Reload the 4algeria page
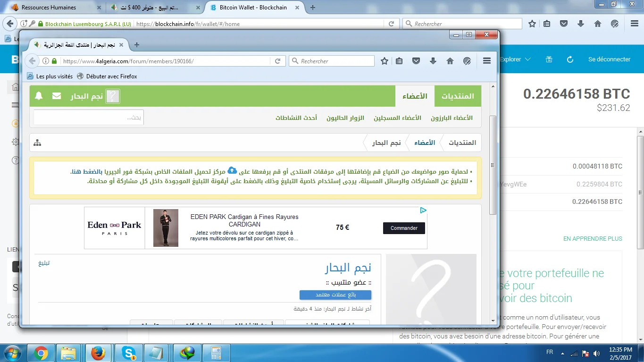This screenshot has height=362, width=644. coord(278,61)
